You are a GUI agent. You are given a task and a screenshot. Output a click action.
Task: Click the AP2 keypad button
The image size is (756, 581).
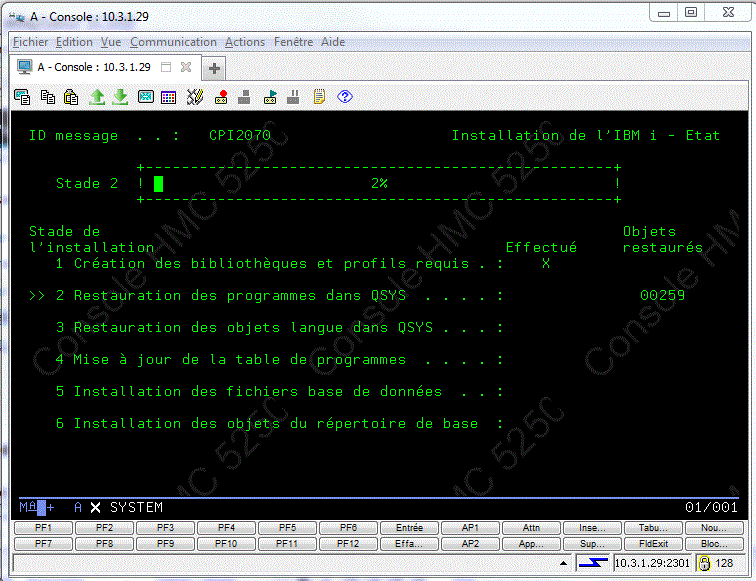(470, 544)
